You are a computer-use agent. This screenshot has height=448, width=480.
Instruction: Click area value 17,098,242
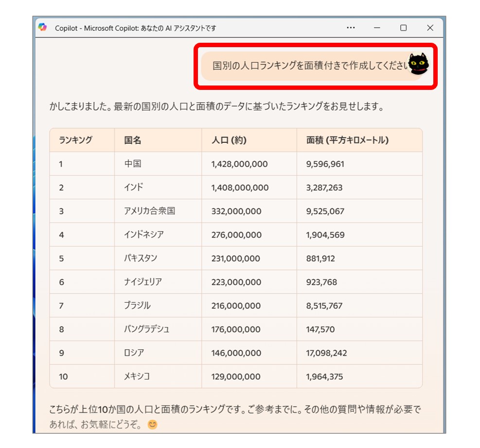(x=326, y=353)
